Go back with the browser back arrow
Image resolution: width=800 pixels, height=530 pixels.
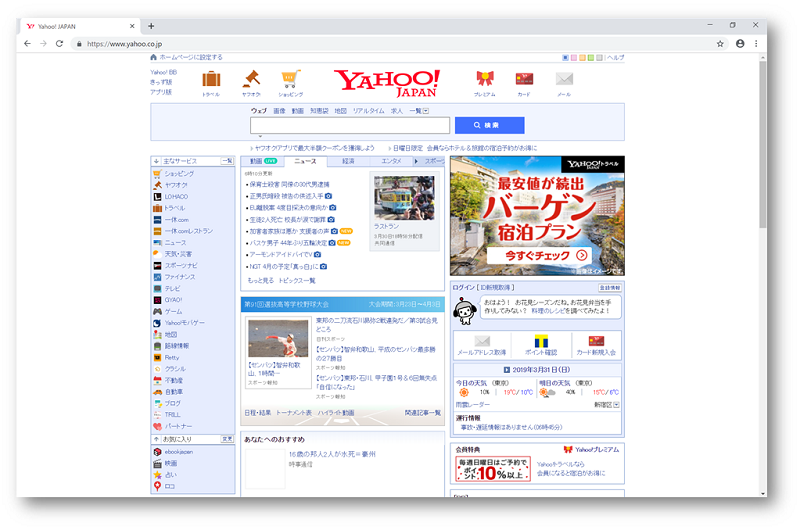tap(28, 44)
